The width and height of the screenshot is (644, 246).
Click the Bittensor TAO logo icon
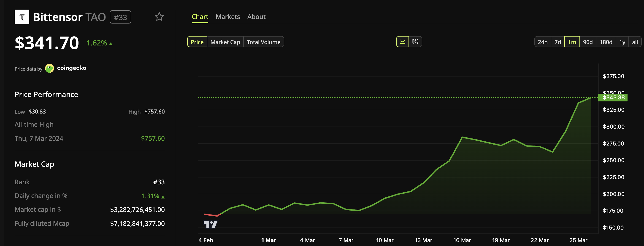click(x=22, y=17)
